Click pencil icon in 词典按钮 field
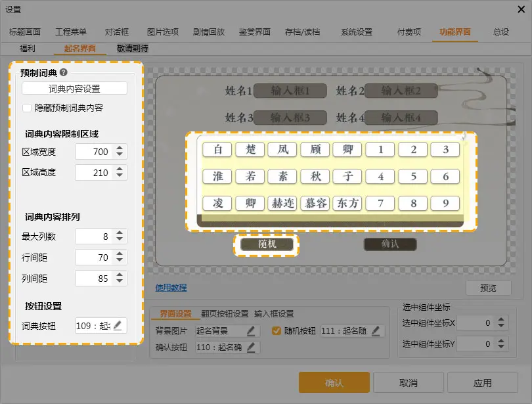 coord(118,325)
